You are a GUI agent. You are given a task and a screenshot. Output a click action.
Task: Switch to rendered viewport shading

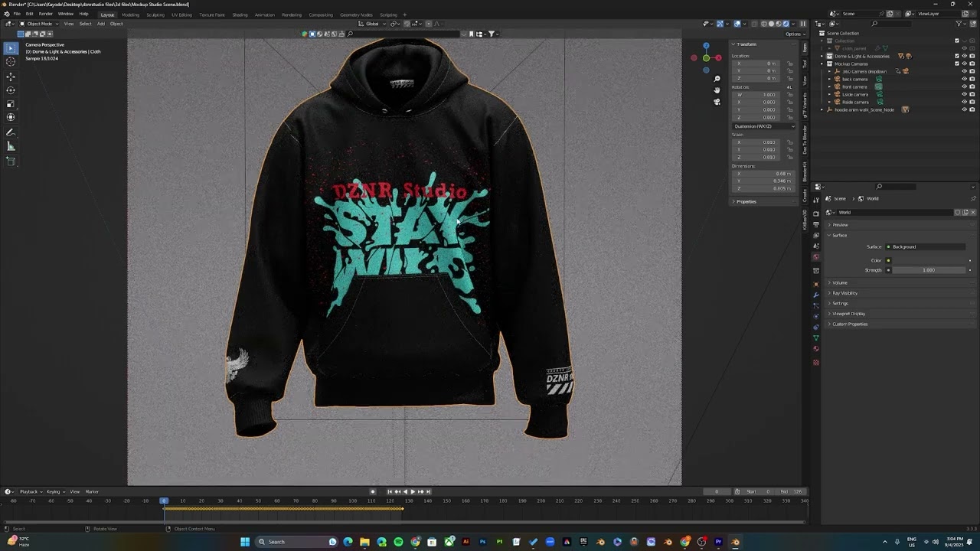point(786,24)
